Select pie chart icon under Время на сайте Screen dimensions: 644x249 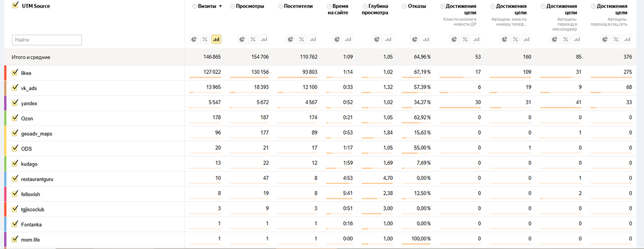(x=336, y=39)
